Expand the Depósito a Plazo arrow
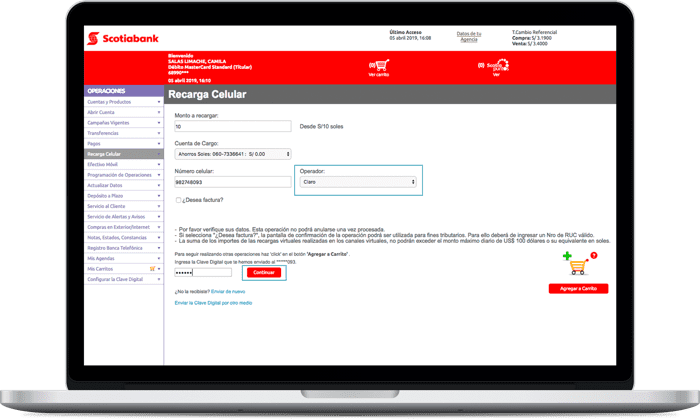Image resolution: width=700 pixels, height=420 pixels. (x=159, y=196)
